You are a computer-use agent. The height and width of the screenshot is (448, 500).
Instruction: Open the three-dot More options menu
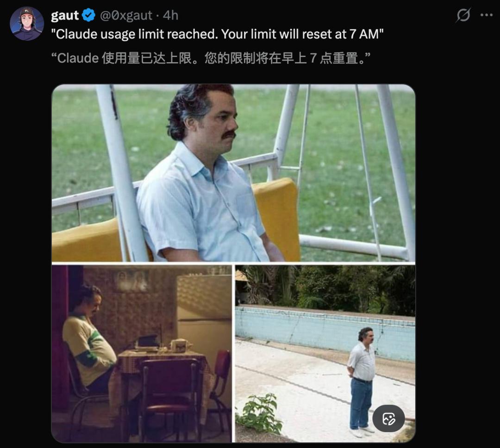(487, 15)
